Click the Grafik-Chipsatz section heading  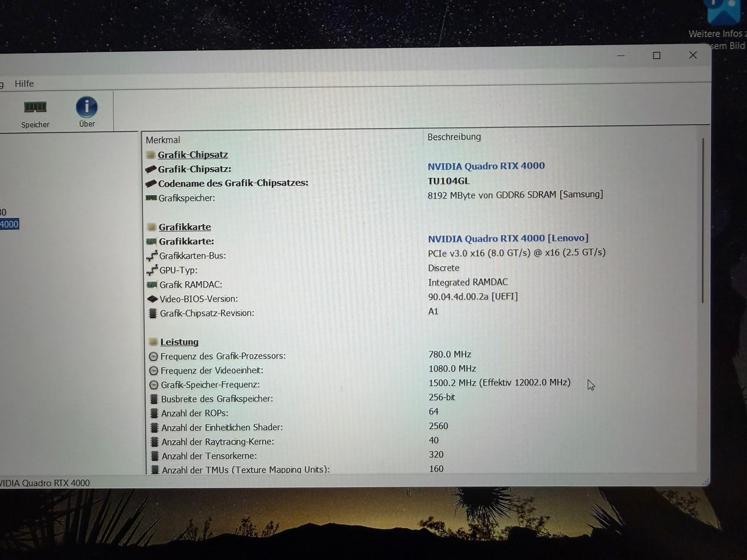click(193, 154)
